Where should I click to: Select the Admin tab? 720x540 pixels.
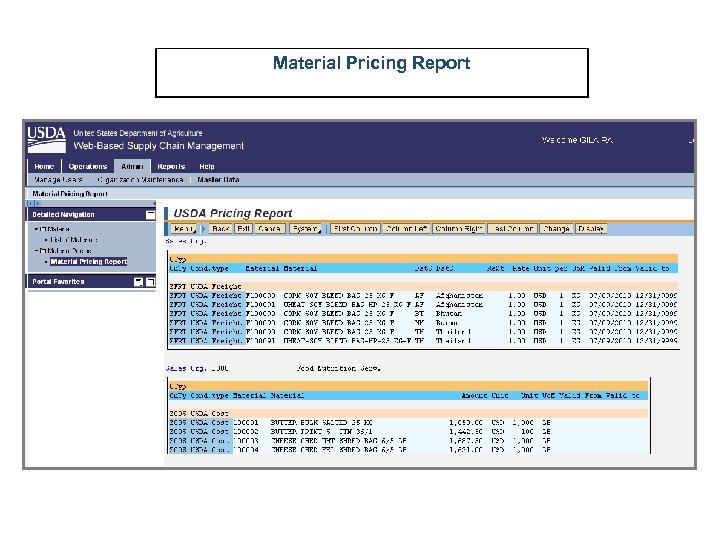pyautogui.click(x=132, y=166)
